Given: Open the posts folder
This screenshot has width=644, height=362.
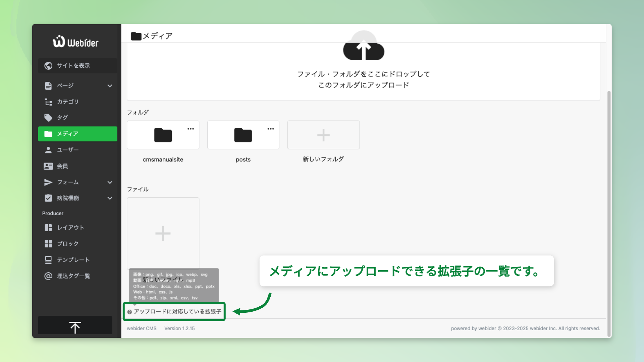Looking at the screenshot, I should 243,135.
